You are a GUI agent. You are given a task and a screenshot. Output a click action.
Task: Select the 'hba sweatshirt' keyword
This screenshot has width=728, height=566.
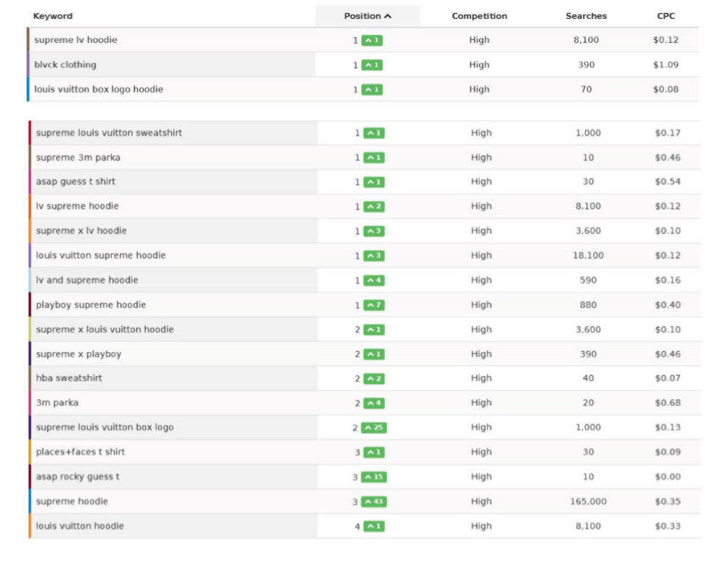[69, 378]
